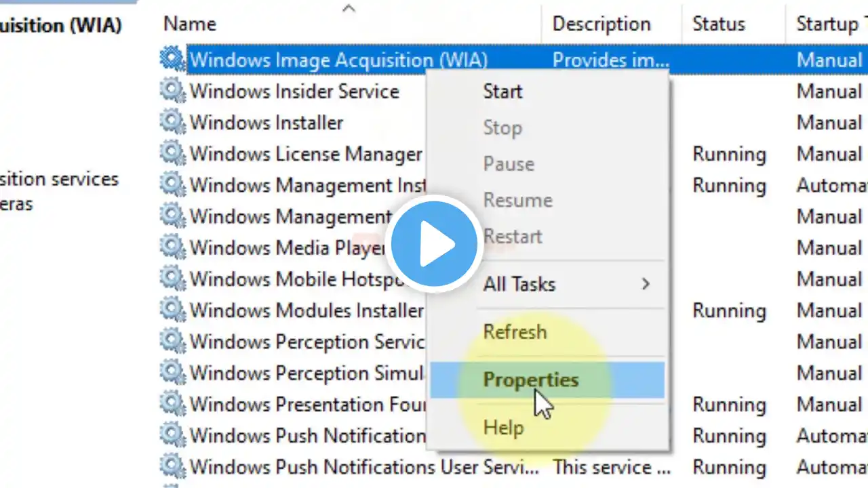Click the Windows License Manager service gear icon
The width and height of the screenshot is (868, 488).
coord(172,153)
